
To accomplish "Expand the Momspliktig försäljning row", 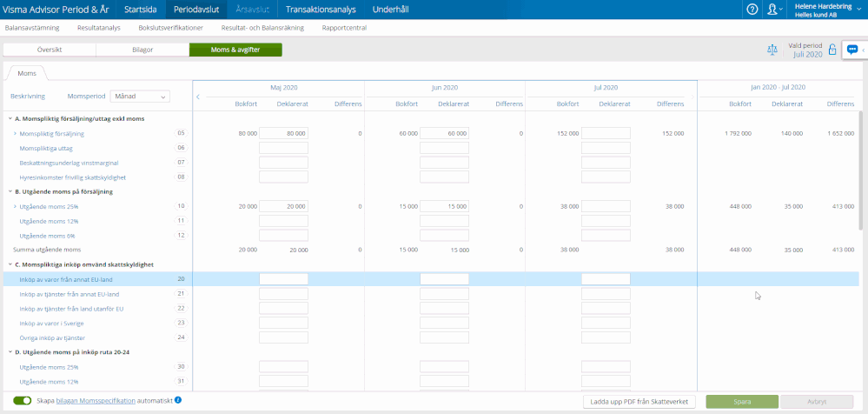I will point(15,134).
